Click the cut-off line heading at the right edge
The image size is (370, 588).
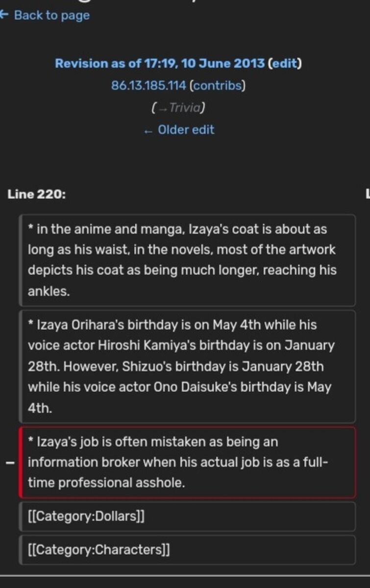click(x=367, y=194)
